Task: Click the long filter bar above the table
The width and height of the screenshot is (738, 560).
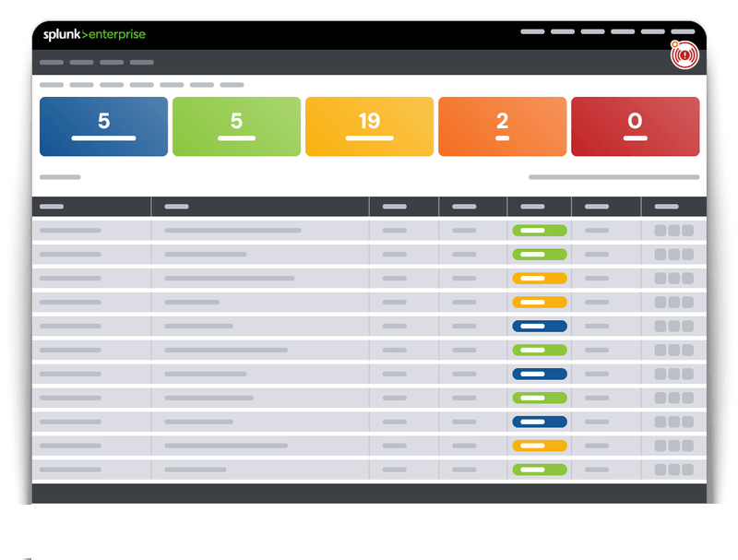Action: tap(613, 177)
